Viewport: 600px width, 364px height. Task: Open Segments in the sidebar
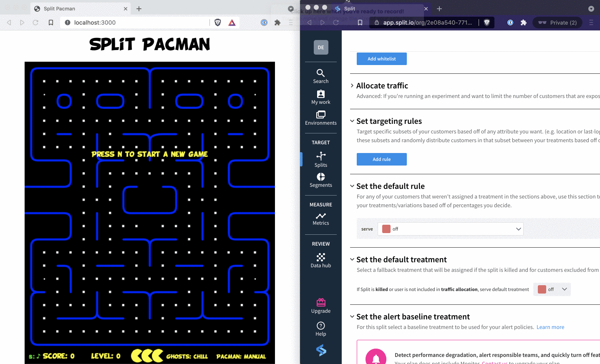(x=320, y=180)
